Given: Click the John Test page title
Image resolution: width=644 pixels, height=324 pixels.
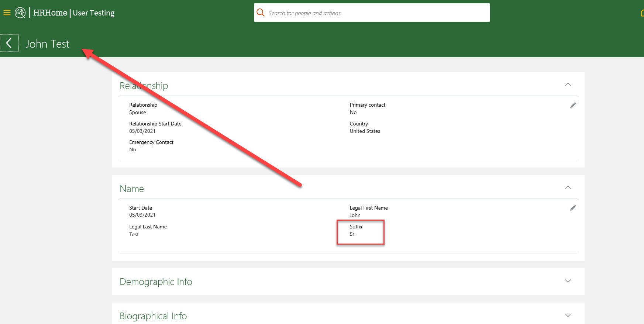Looking at the screenshot, I should [x=47, y=44].
